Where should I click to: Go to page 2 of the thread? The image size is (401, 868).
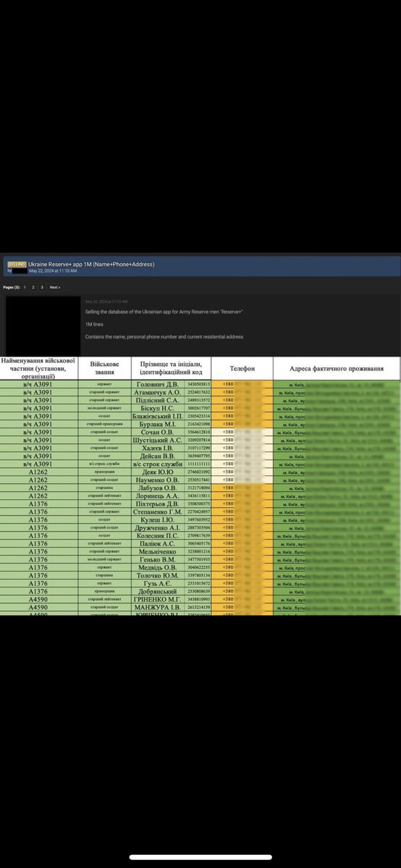33,287
